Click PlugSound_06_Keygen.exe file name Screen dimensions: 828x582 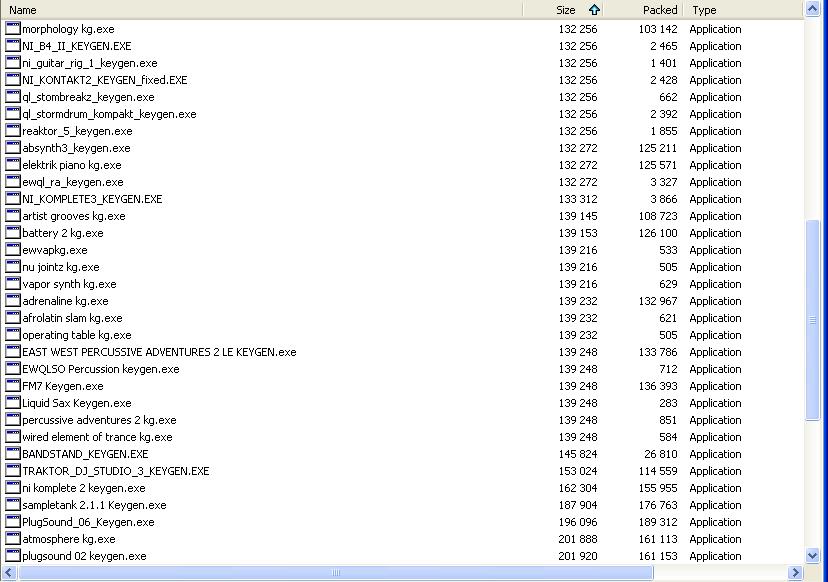(88, 522)
